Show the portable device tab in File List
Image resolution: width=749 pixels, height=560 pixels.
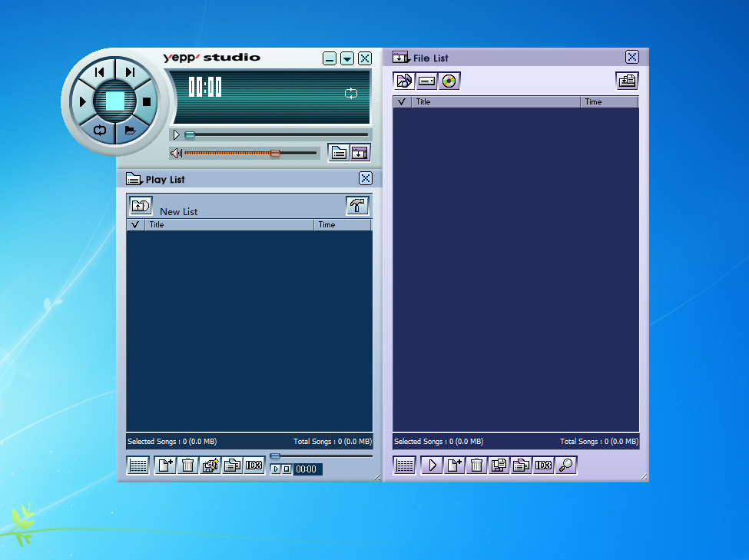tap(426, 81)
